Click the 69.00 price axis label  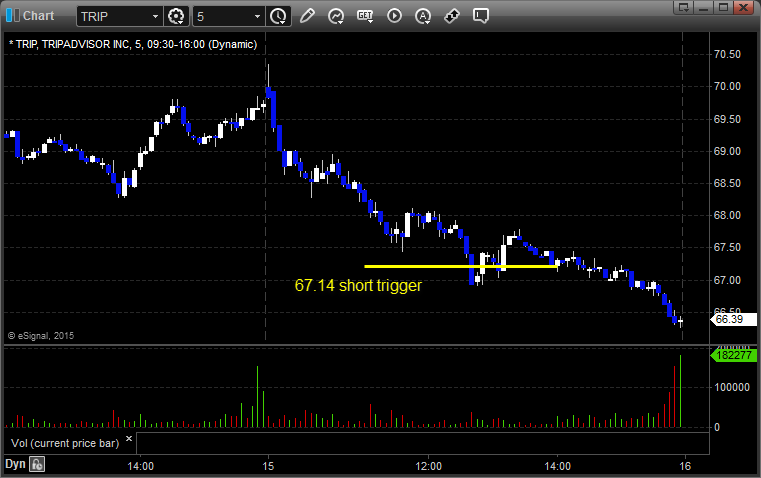[728, 151]
